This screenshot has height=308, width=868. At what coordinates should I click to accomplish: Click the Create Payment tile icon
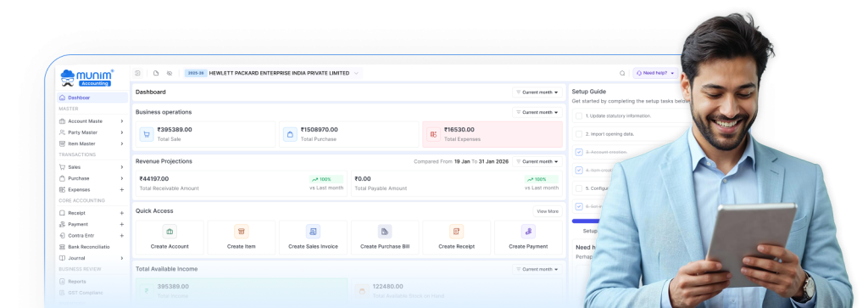[528, 232]
